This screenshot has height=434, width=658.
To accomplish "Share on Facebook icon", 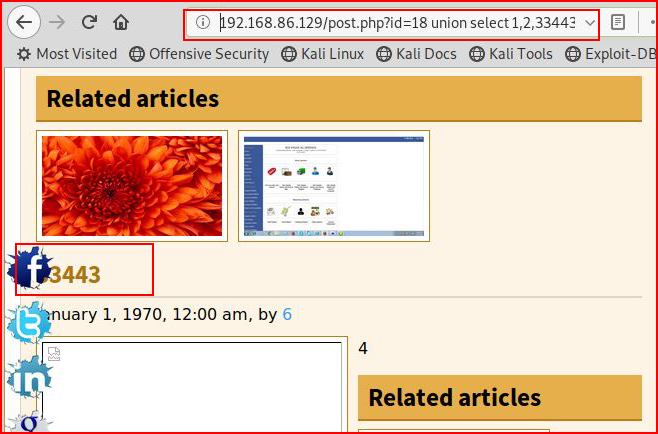I will tap(29, 267).
